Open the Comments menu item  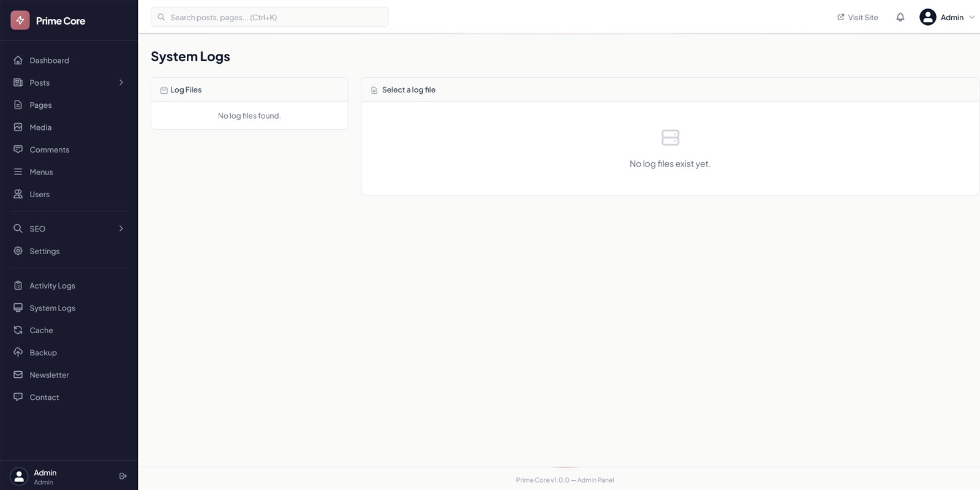pyautogui.click(x=49, y=149)
